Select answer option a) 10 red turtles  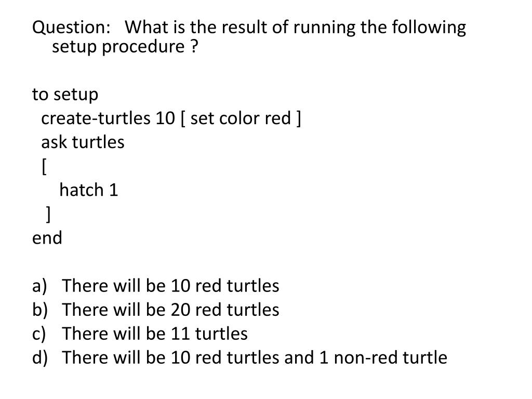coord(170,286)
